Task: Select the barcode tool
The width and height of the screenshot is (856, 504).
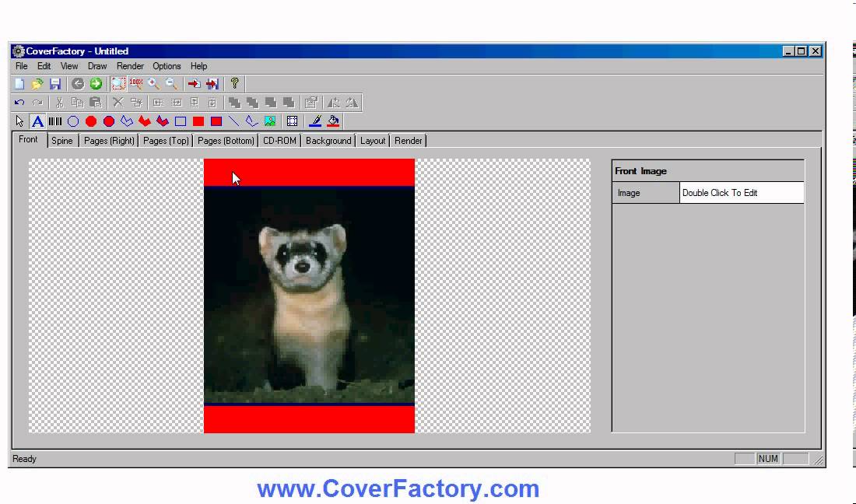Action: tap(55, 121)
